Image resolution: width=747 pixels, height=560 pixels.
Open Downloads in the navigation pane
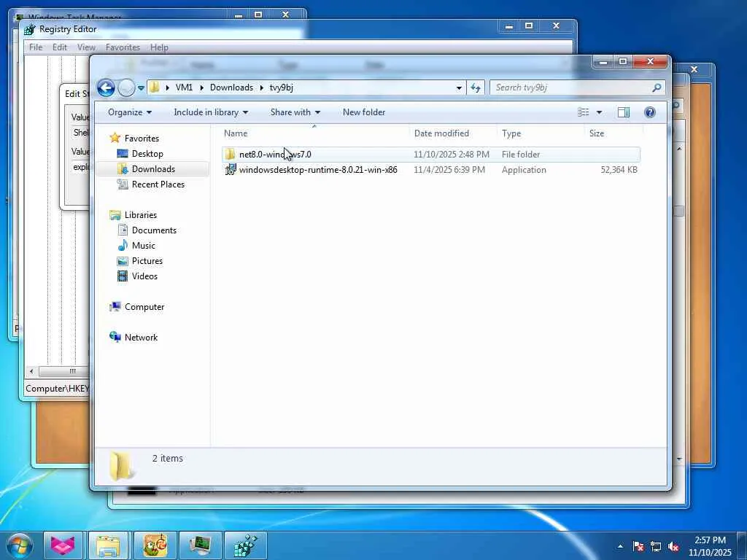(x=153, y=169)
